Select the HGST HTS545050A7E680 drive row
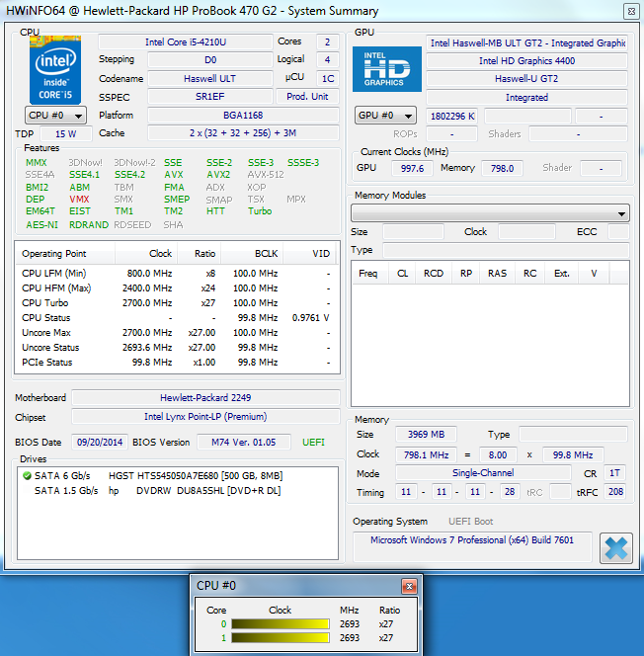Screen dimensions: 644x656 pos(178,475)
